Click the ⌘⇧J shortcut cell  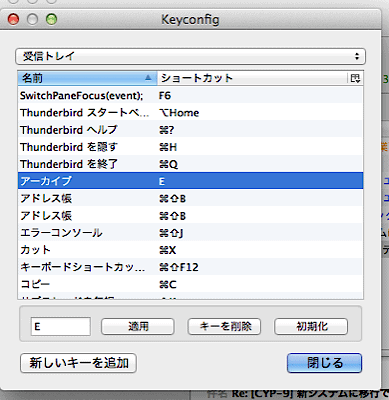point(171,233)
